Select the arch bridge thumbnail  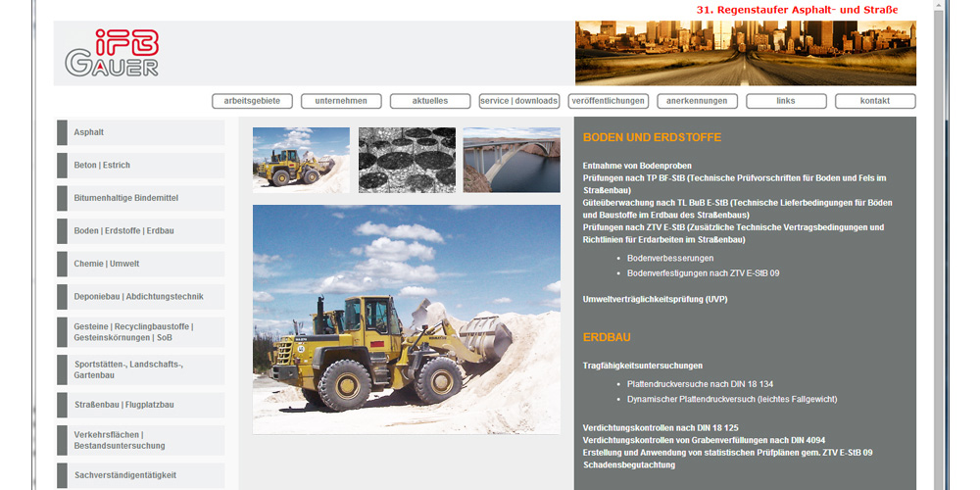(512, 159)
